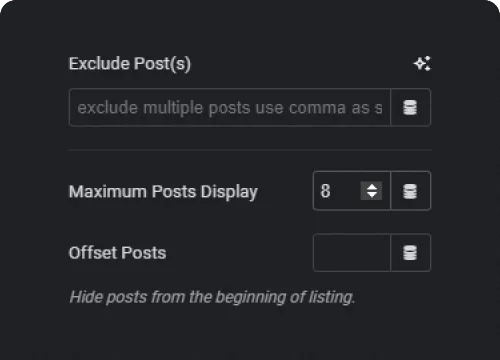Viewport: 500px width, 360px height.
Task: Open dynamic tags for Offset Posts
Action: (410, 253)
